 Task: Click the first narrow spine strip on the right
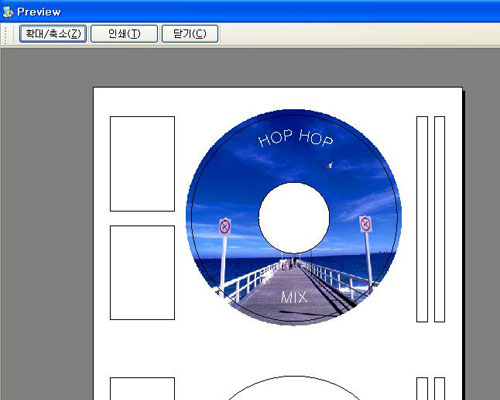422,219
